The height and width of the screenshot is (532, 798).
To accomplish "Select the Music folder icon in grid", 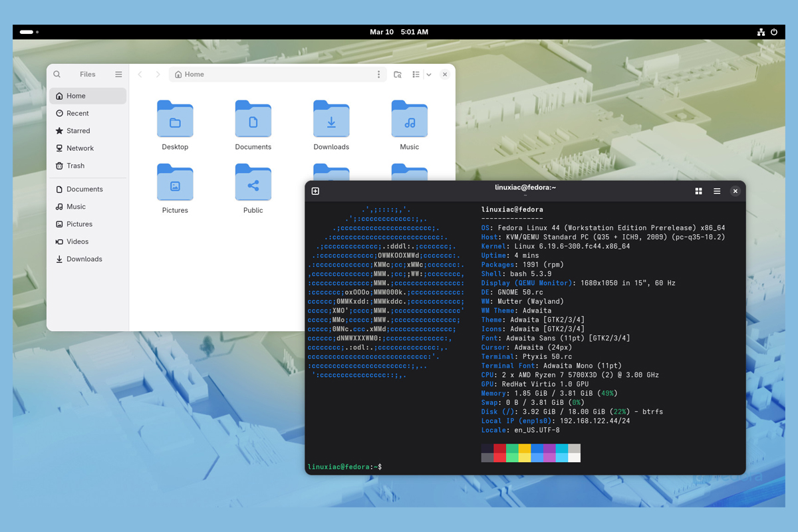I will pyautogui.click(x=410, y=119).
